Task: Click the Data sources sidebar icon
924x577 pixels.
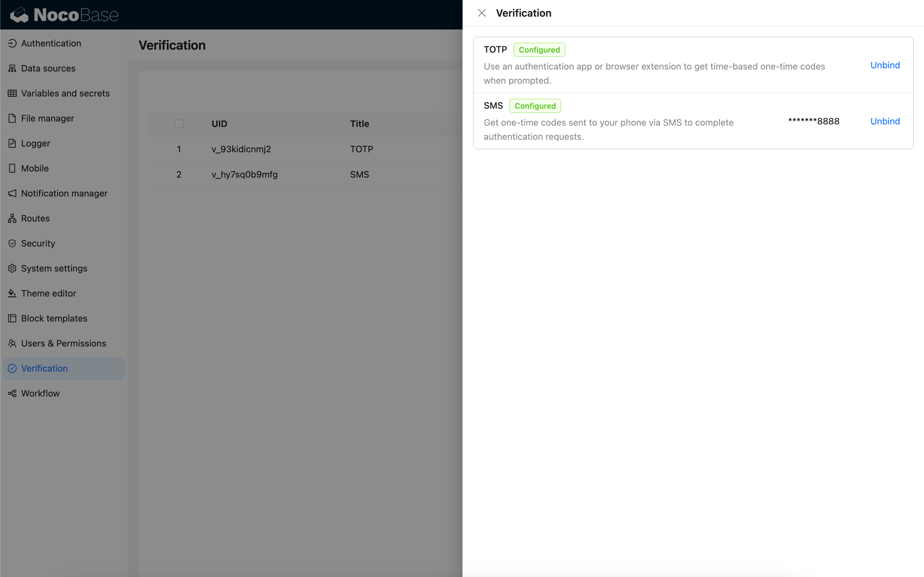Action: click(x=12, y=68)
